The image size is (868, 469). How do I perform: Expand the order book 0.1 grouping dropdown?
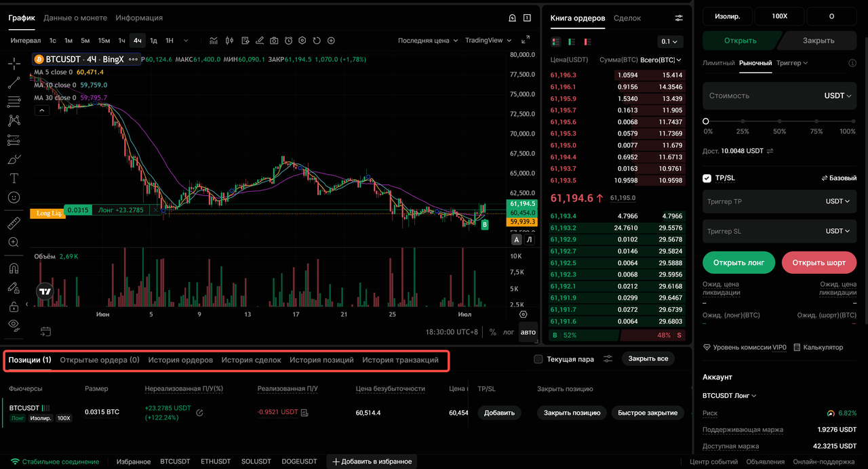click(x=669, y=41)
